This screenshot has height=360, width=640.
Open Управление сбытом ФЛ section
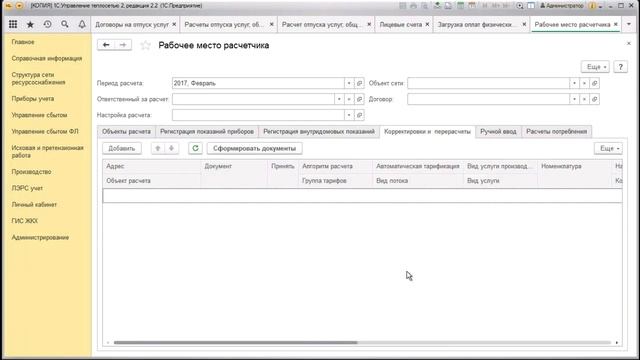[x=45, y=131]
